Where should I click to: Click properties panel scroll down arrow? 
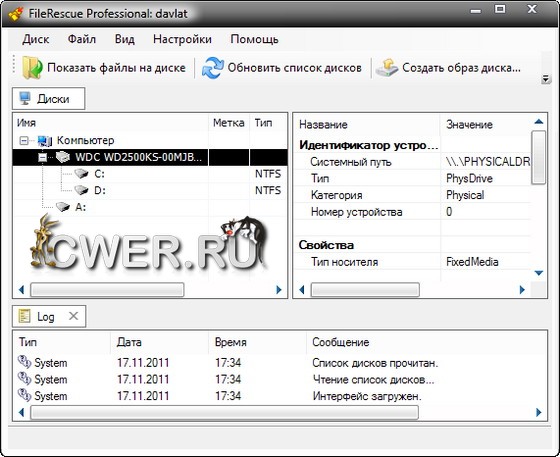point(539,273)
